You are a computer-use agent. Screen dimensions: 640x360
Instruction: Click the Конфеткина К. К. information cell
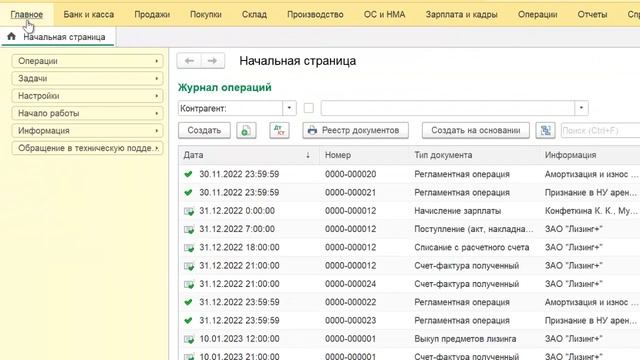click(591, 211)
